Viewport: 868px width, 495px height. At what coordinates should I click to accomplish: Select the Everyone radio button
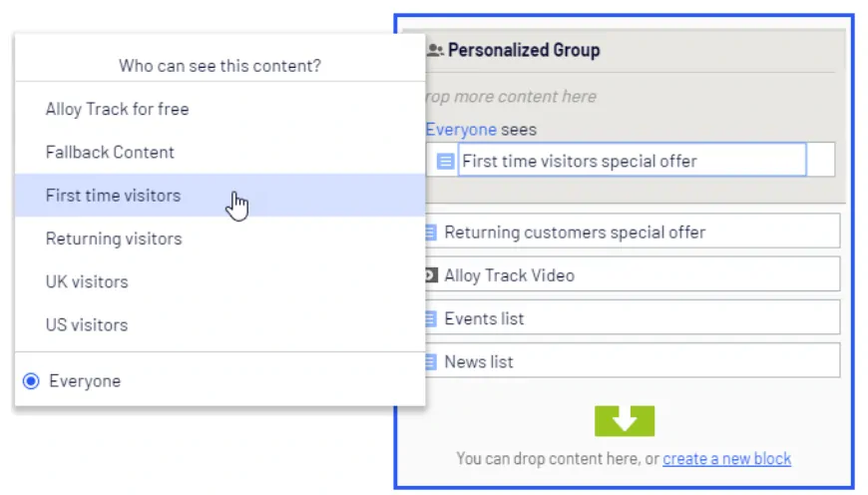[31, 381]
